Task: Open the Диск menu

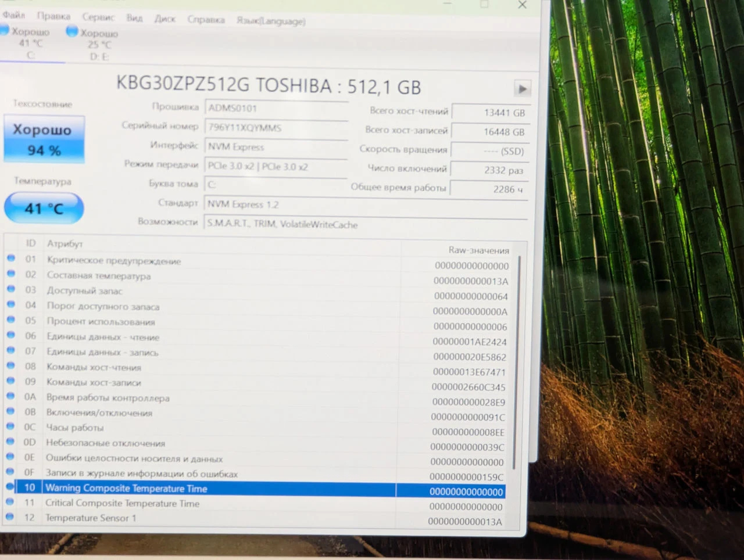Action: 164,19
